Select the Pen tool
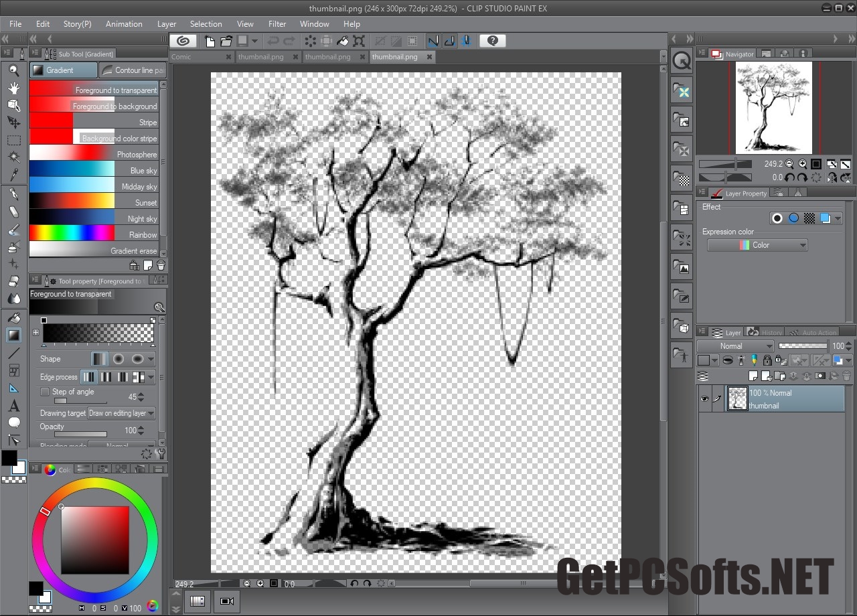This screenshot has height=616, width=857. point(13,194)
